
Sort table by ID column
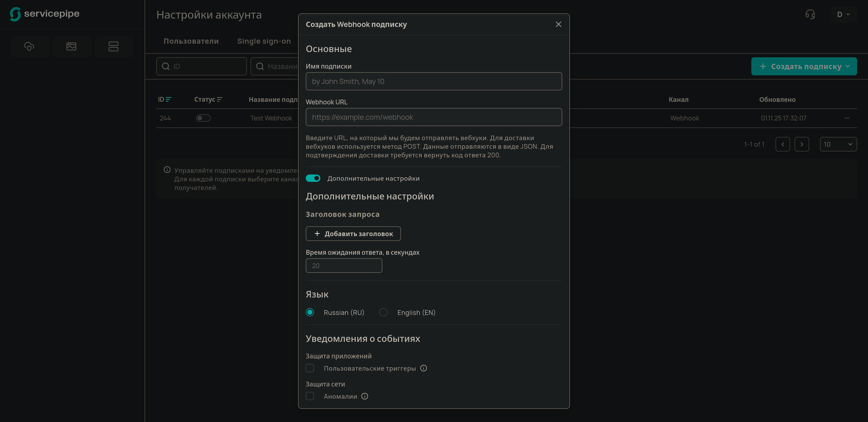tap(165, 99)
